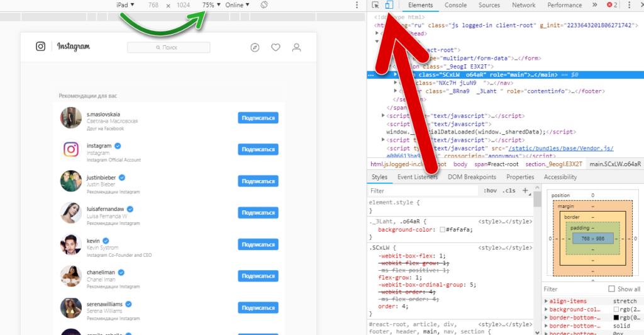644x335 pixels.
Task: Expand the footer _8Rna9 node
Action: pos(396,91)
